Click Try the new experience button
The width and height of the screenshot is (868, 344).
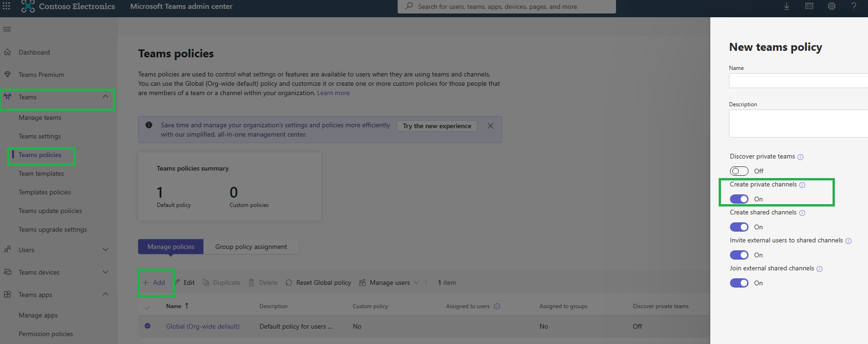[437, 126]
